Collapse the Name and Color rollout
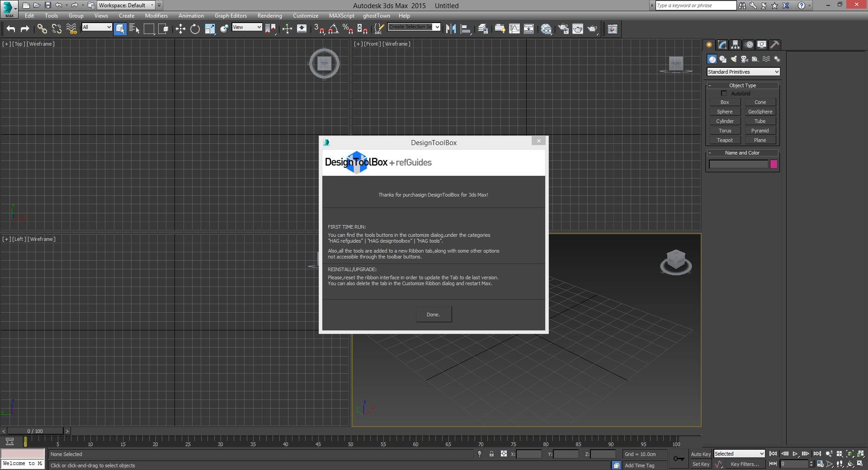 click(x=742, y=153)
